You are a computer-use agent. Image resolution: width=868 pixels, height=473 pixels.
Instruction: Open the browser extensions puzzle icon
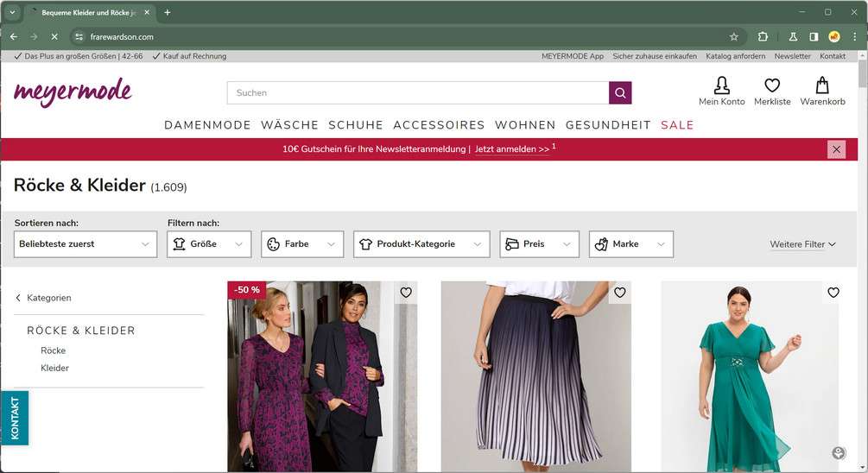click(x=763, y=37)
